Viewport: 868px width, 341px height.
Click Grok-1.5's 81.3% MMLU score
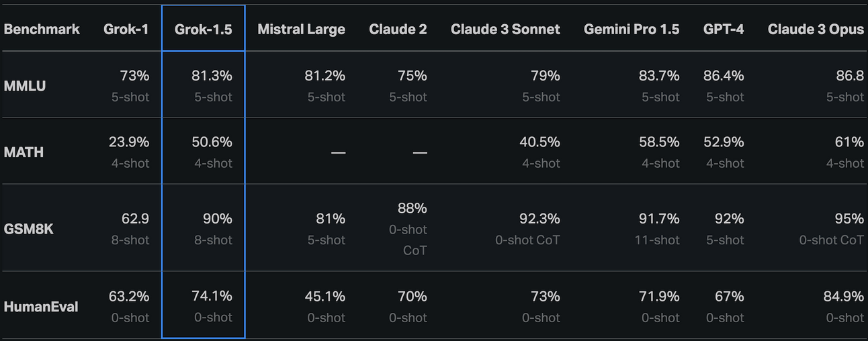pyautogui.click(x=212, y=76)
